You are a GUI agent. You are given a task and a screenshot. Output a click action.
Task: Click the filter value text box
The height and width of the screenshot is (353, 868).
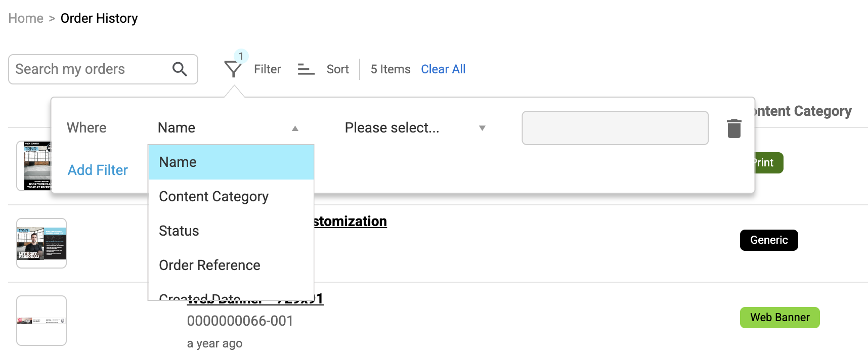pos(615,128)
